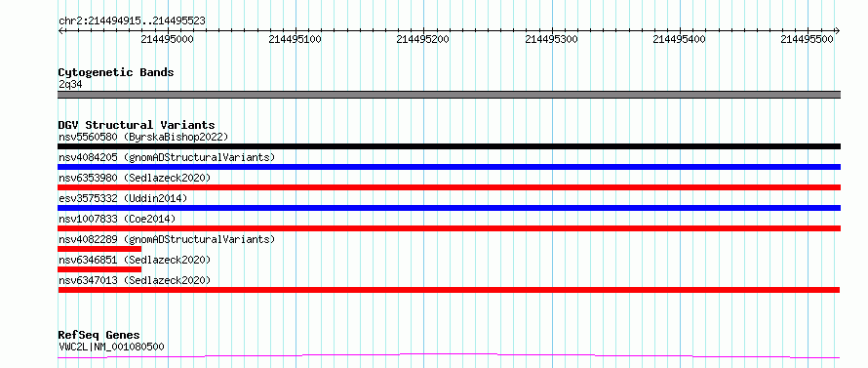Click ruler position label 214495000
Image resolution: width=868 pixels, height=368 pixels.
(167, 39)
